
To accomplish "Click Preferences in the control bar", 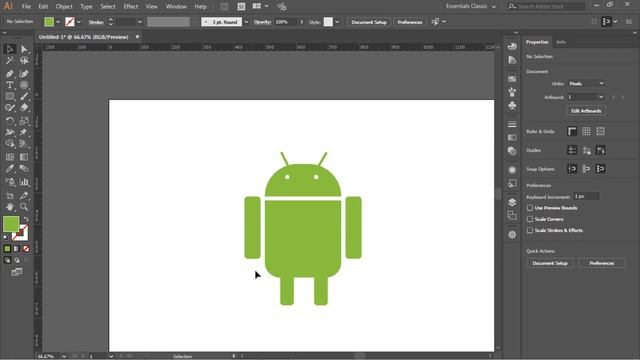I will (x=410, y=22).
